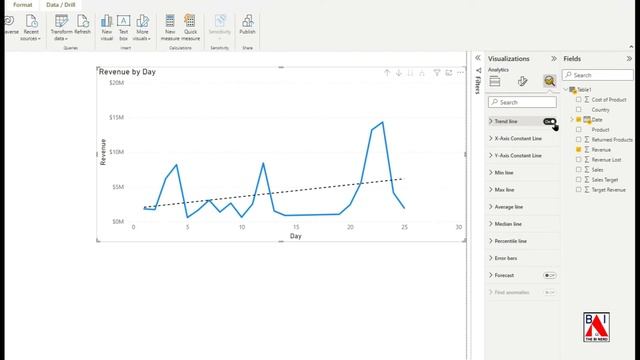Viewport: 640px width, 360px height.
Task: Open the chart filter icon
Action: (437, 73)
